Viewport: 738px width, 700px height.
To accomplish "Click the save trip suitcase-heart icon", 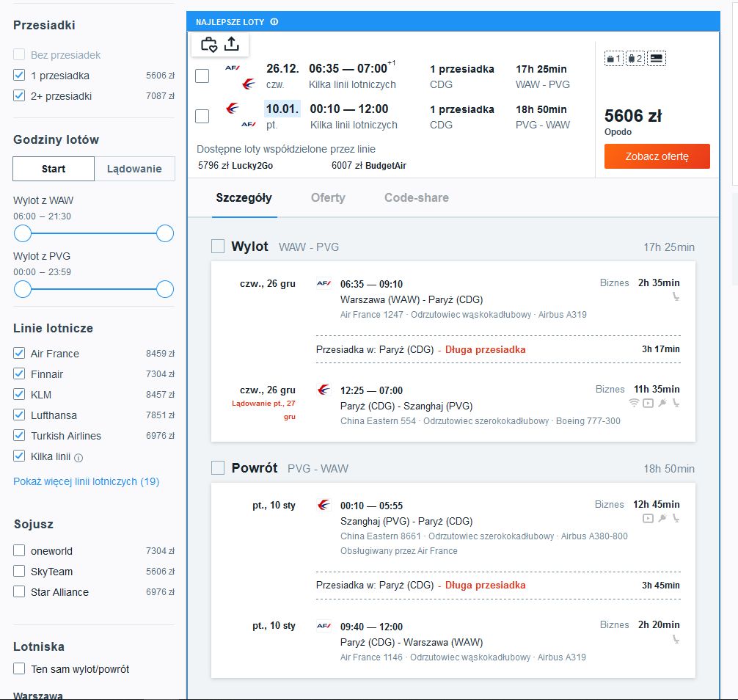I will tap(209, 45).
